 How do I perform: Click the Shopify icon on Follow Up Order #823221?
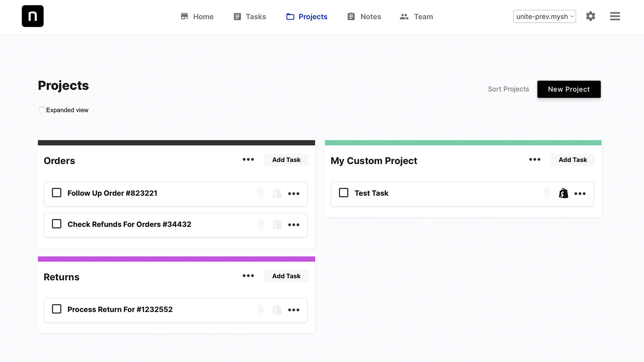point(277,193)
